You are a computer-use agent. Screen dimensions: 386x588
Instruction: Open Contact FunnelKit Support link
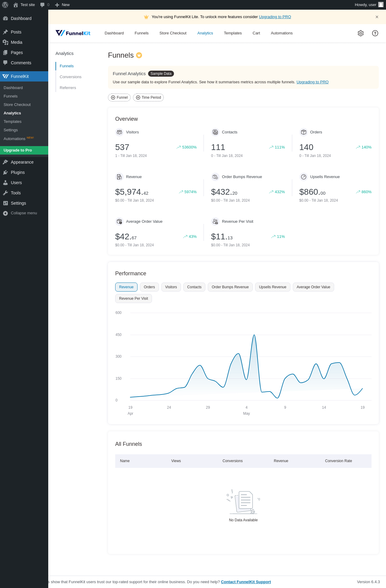click(x=246, y=582)
